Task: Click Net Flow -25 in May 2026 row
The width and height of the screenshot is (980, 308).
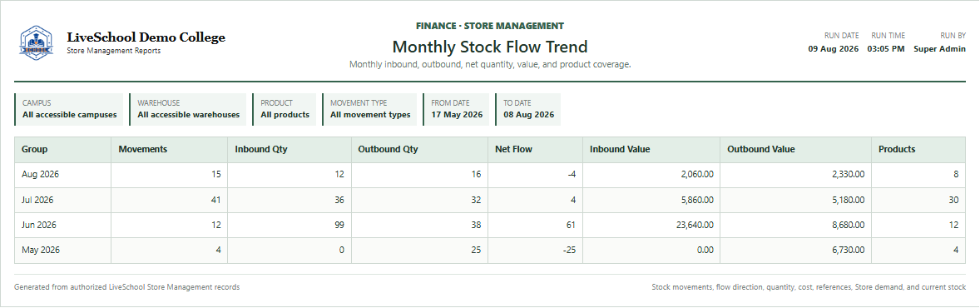Action: point(535,251)
